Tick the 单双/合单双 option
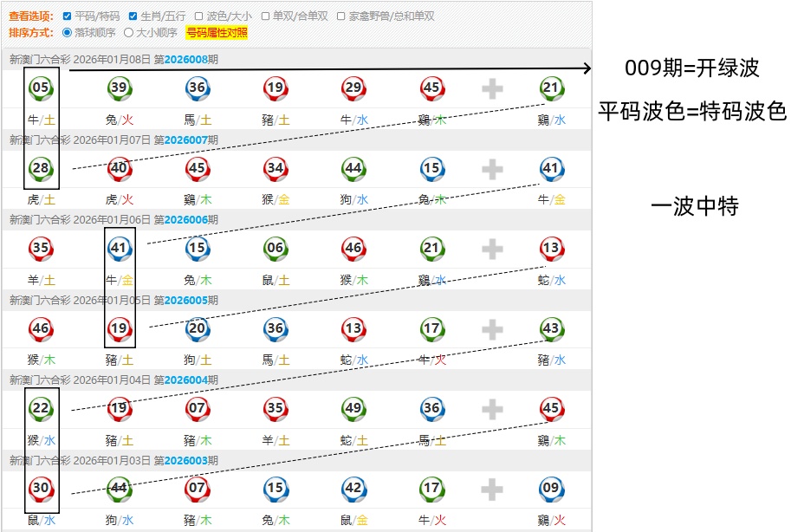This screenshot has height=532, width=804. tap(265, 16)
